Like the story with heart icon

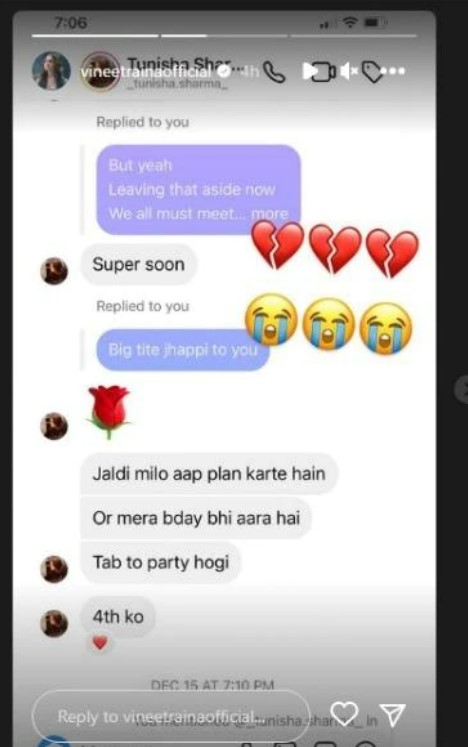(x=344, y=713)
